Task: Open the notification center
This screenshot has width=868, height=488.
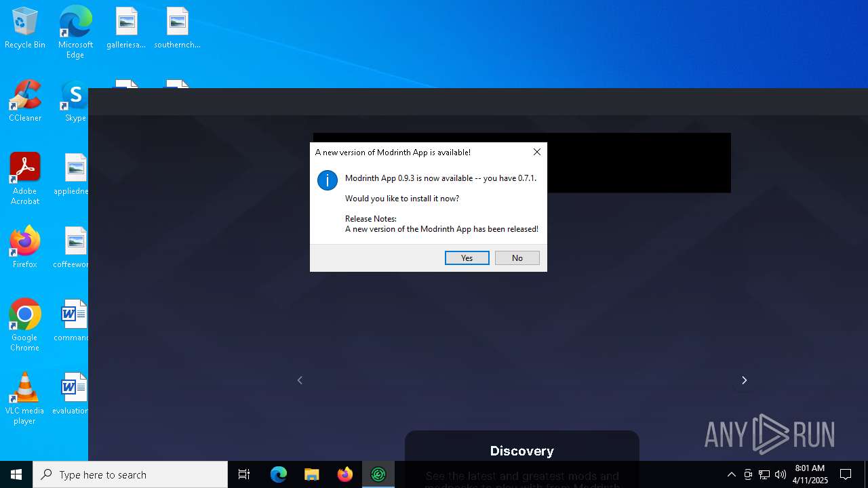Action: coord(846,474)
